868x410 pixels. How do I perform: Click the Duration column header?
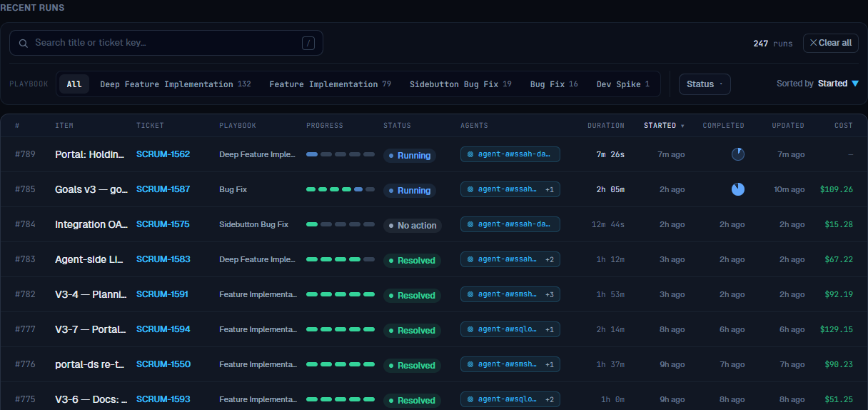[606, 126]
